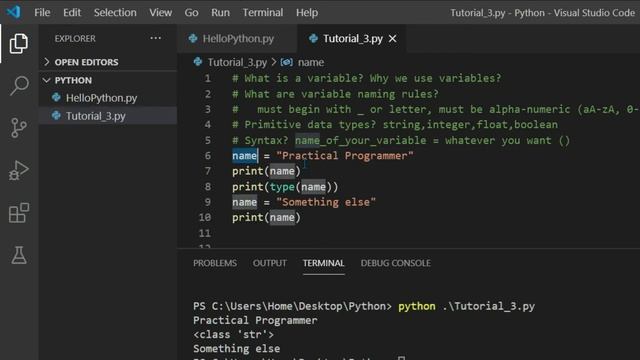This screenshot has height=360, width=640.
Task: Close the Tutorial_3.py editor tab
Action: [x=393, y=39]
